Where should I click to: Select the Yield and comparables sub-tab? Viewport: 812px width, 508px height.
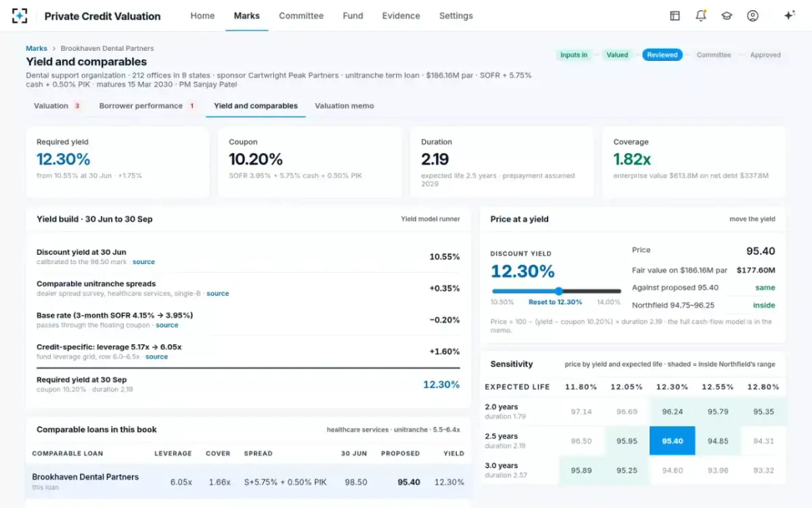[x=256, y=106]
